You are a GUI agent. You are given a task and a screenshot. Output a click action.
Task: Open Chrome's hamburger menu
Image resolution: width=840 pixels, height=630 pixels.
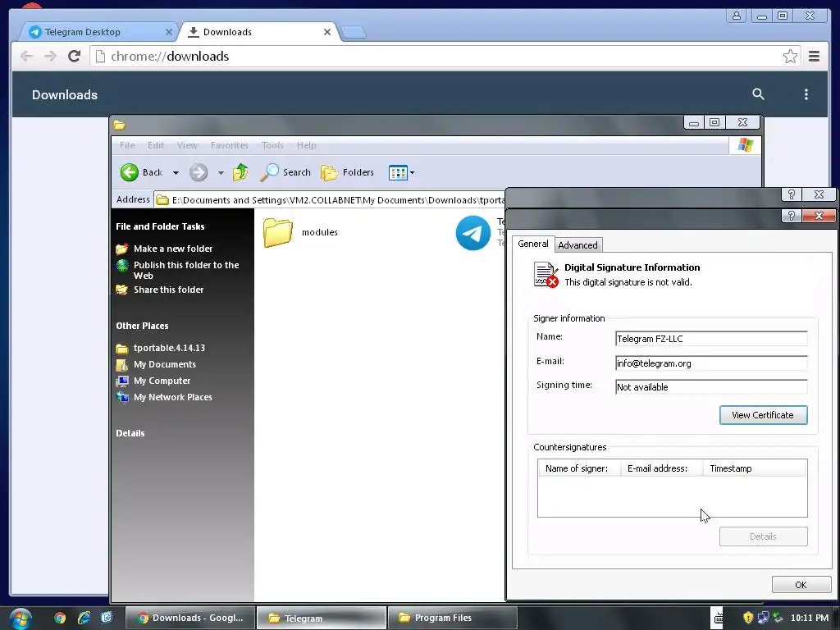pos(814,57)
